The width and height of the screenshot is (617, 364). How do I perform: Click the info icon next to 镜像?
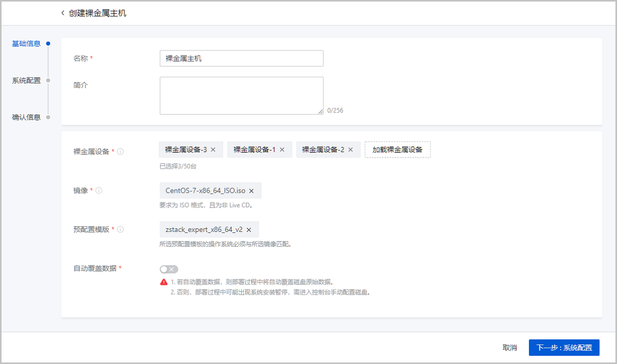pos(99,190)
